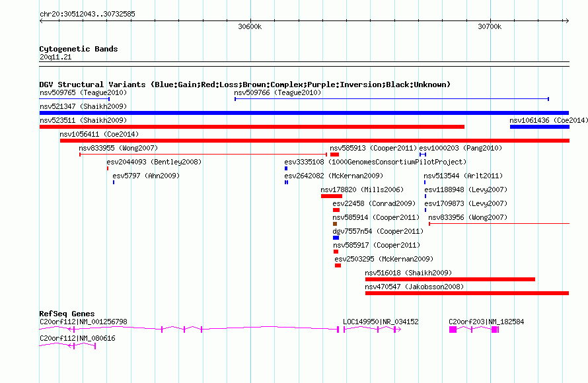Click the brown complex marker under nsv585914
The height and width of the screenshot is (383, 588).
[x=335, y=224]
